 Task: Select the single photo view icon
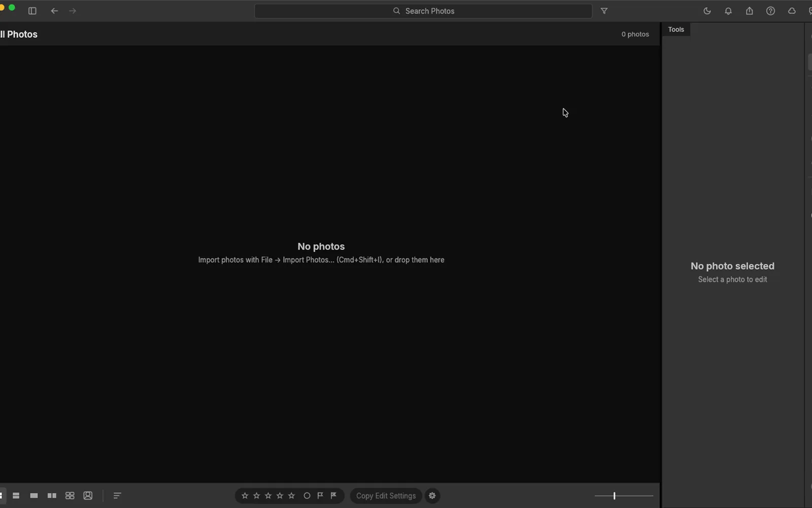click(34, 496)
